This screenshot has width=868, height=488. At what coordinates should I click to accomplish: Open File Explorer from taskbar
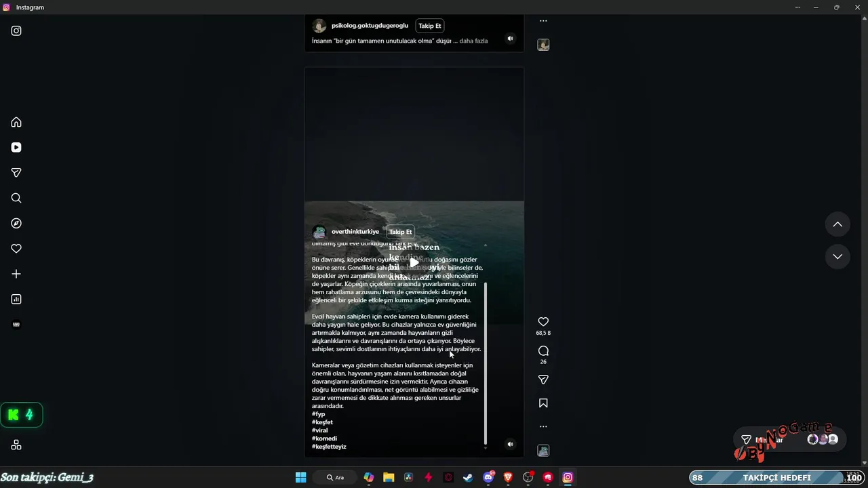click(x=389, y=477)
